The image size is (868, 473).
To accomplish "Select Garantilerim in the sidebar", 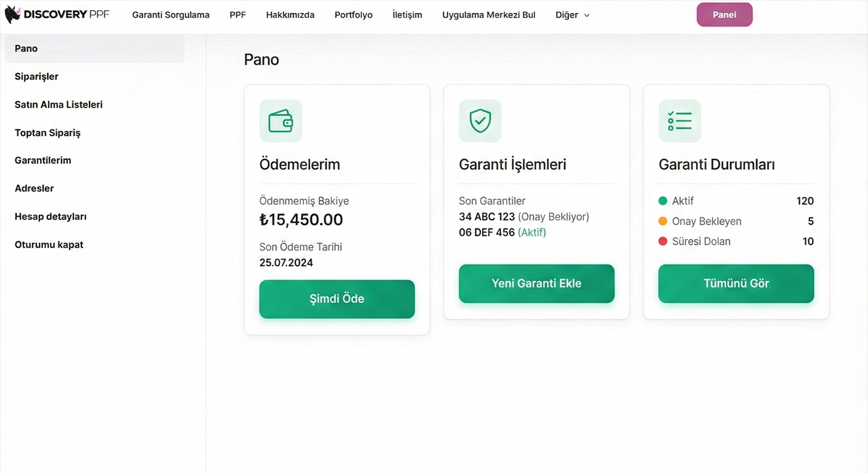I will (43, 160).
